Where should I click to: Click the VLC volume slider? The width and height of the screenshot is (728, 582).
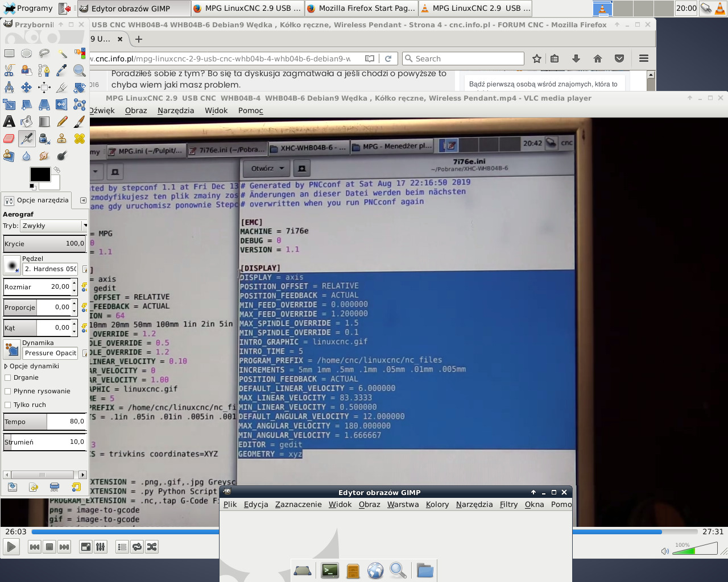click(694, 548)
